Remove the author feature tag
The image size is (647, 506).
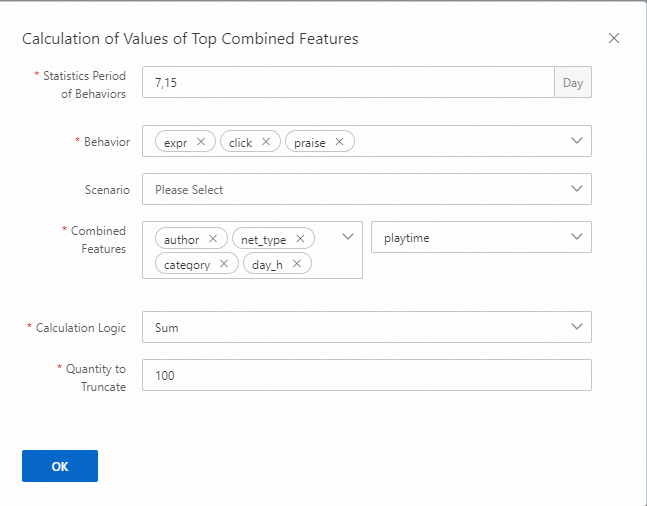tap(212, 239)
